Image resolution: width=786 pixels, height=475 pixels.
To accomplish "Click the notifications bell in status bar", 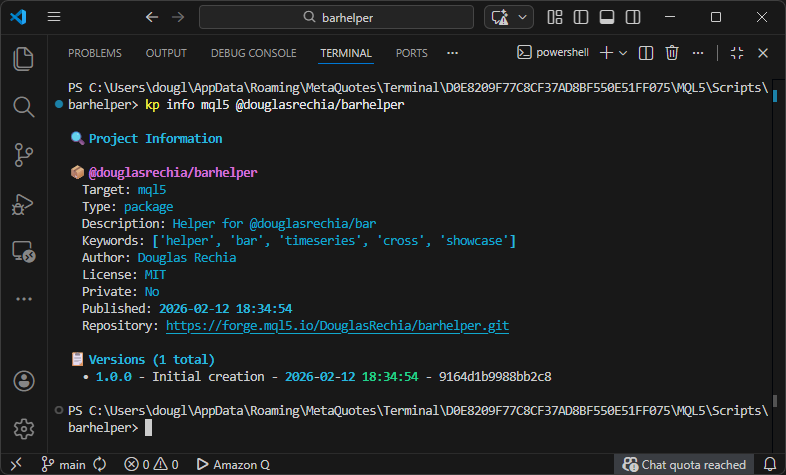I will coord(769,464).
